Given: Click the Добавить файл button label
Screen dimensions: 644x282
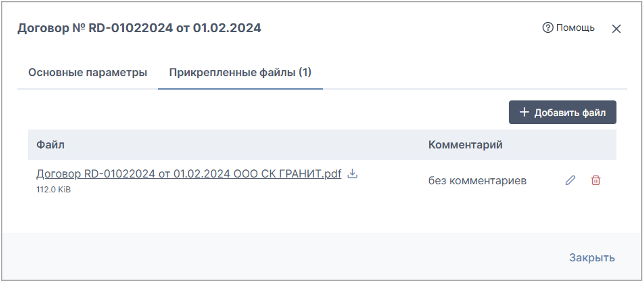Looking at the screenshot, I should [x=570, y=113].
